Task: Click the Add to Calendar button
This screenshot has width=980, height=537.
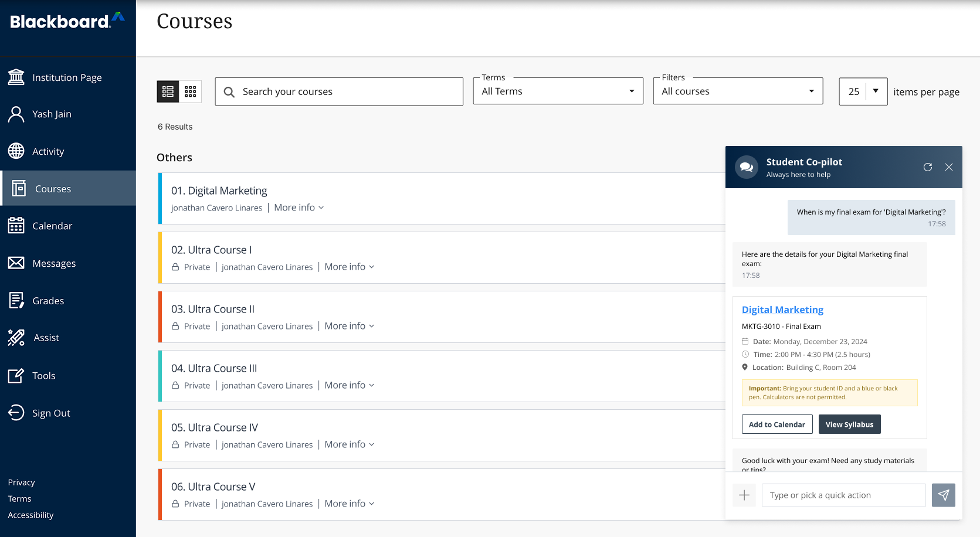Action: 776,424
